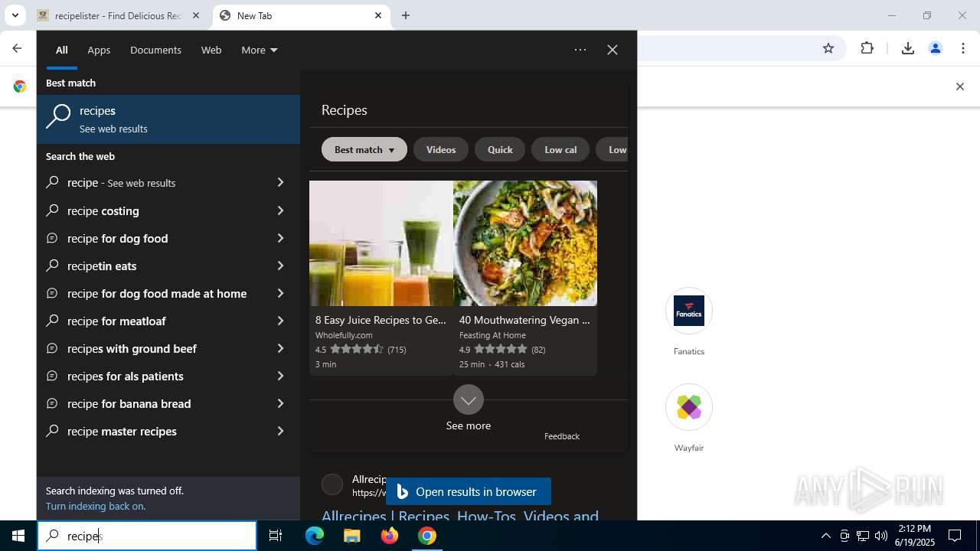
Task: Click the volume speaker tray icon
Action: tap(881, 536)
